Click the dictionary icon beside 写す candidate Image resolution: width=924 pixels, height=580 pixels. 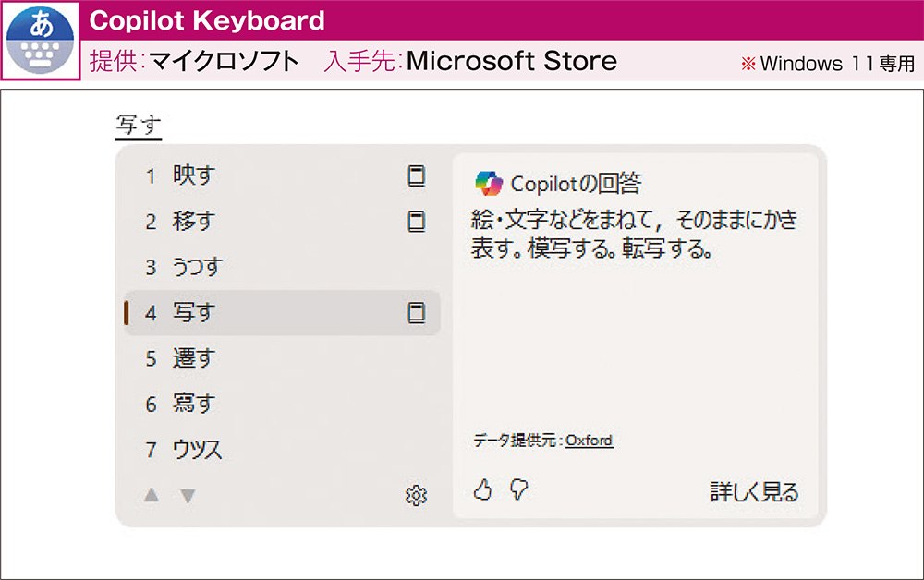pos(417,313)
